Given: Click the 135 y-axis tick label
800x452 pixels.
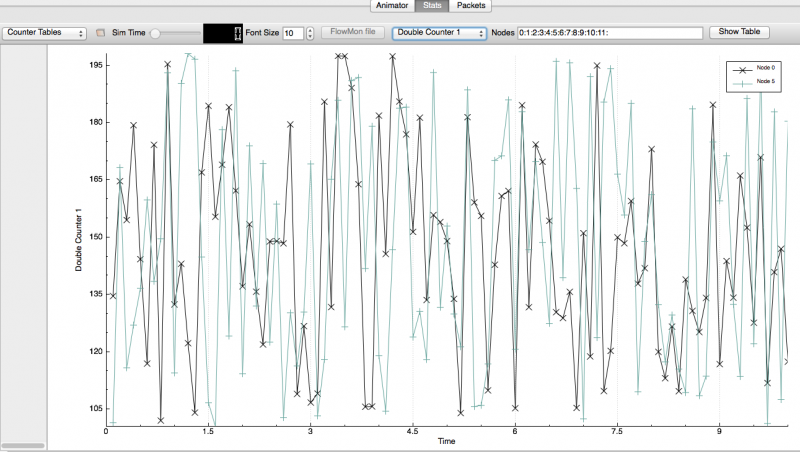Looking at the screenshot, I should click(96, 294).
